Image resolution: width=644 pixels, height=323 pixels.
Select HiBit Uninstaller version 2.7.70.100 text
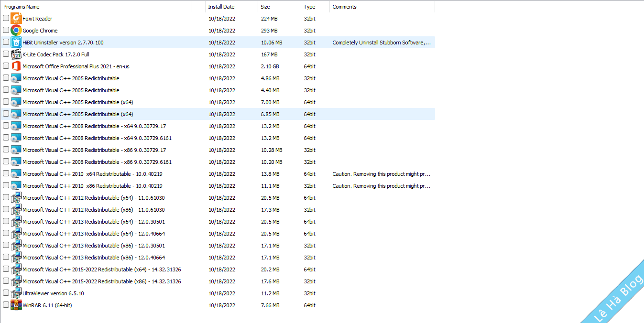[x=63, y=43]
